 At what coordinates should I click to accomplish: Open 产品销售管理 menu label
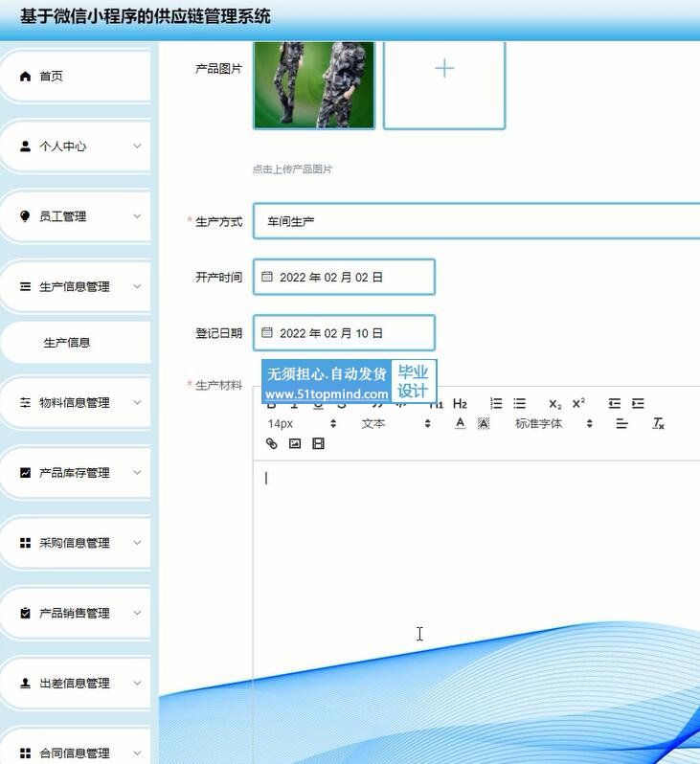tap(75, 613)
